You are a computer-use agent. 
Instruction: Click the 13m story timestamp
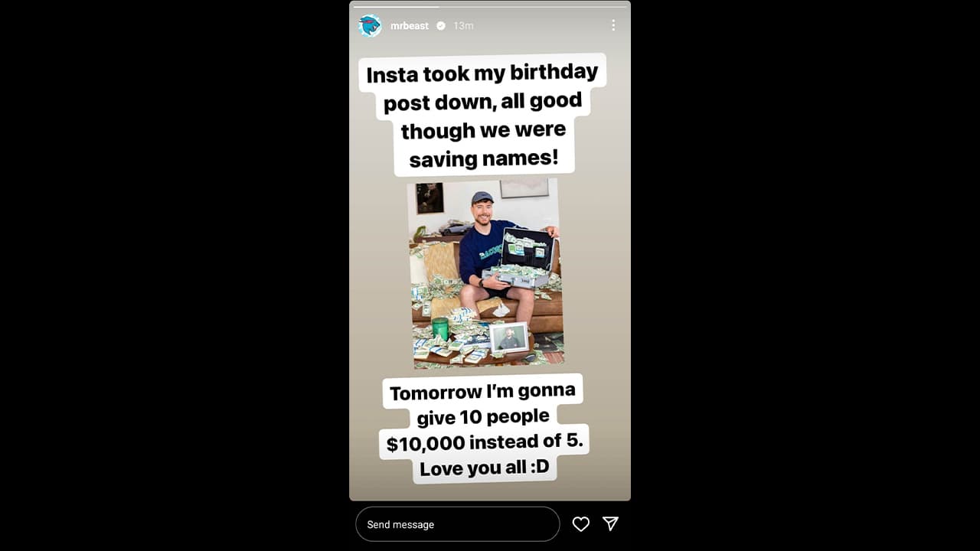tap(463, 26)
